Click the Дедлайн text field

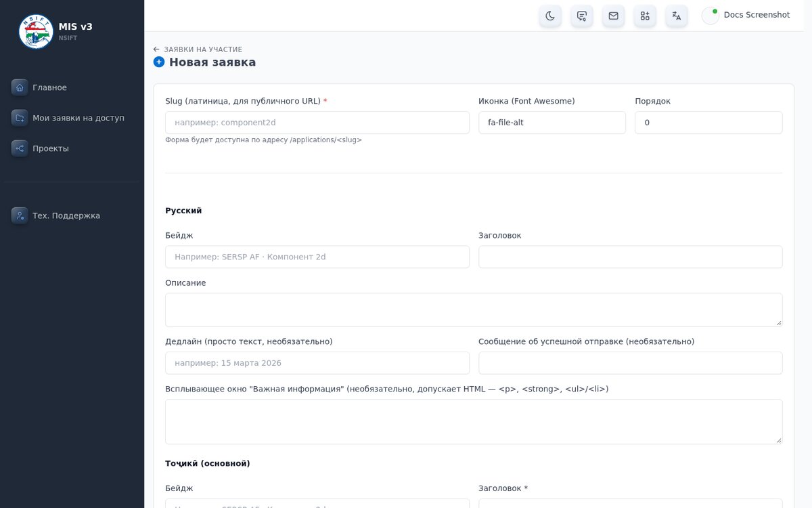click(x=317, y=363)
